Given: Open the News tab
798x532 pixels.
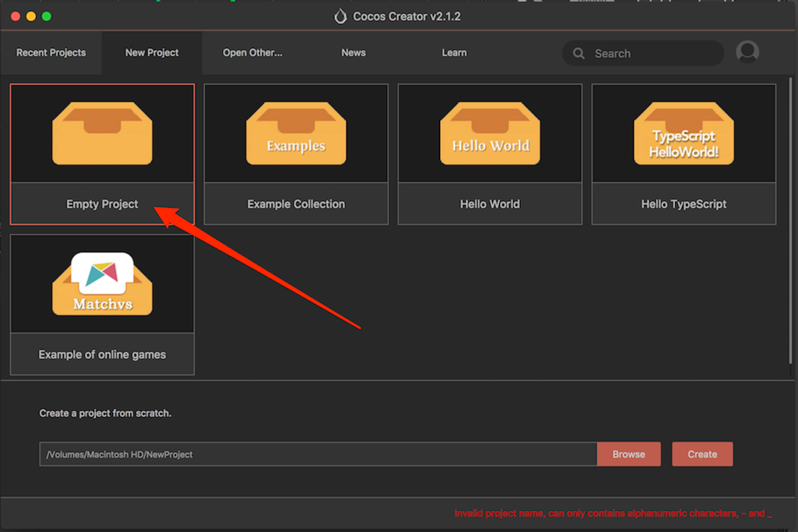Looking at the screenshot, I should (x=353, y=52).
